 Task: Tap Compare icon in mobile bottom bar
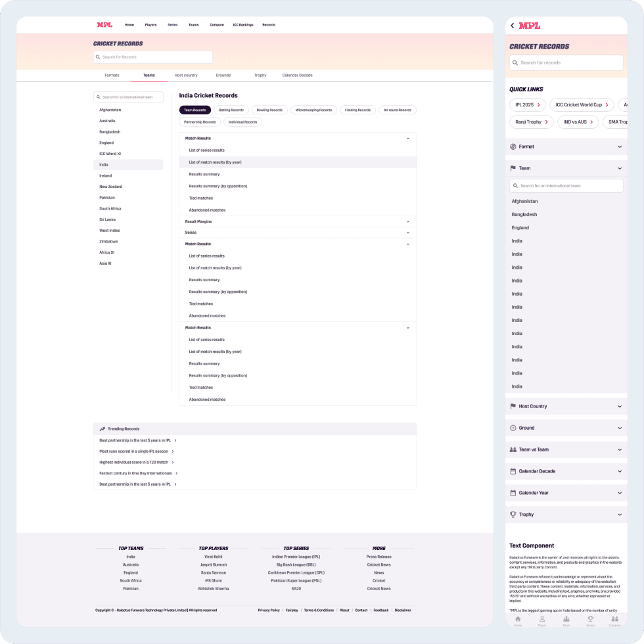coord(615,619)
